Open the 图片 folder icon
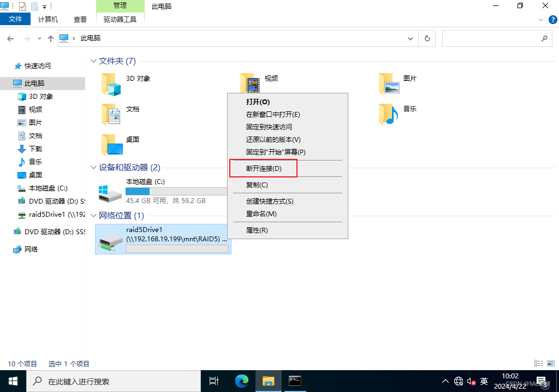 point(389,84)
